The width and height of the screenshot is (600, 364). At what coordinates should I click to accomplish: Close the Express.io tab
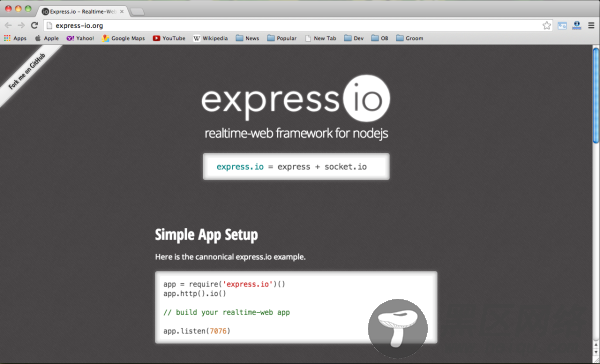(122, 11)
